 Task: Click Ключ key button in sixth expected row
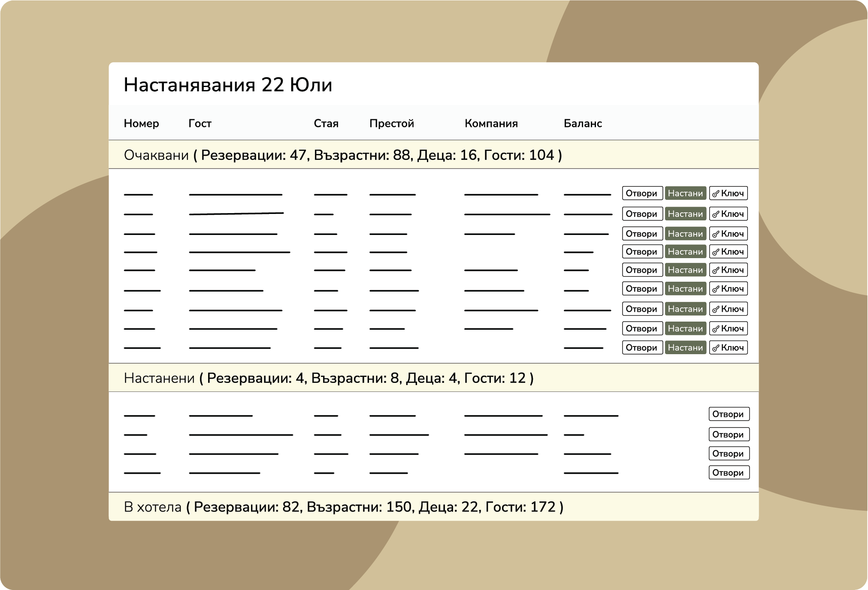(x=728, y=289)
